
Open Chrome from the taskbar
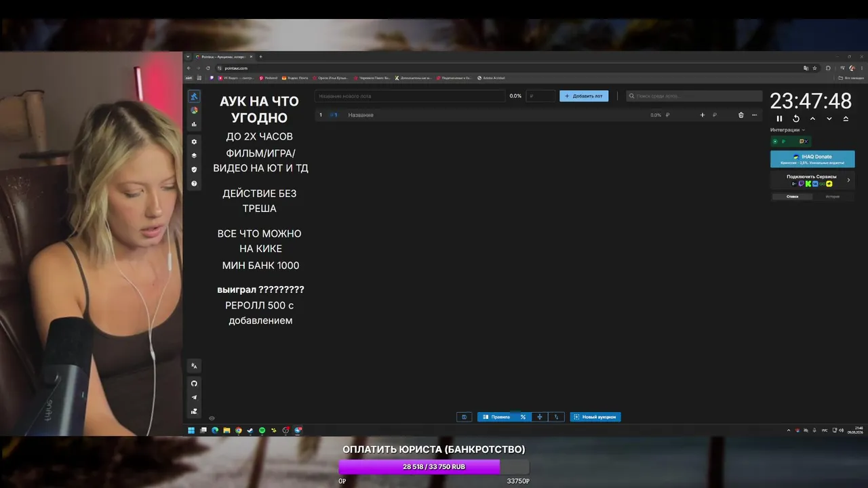(238, 430)
